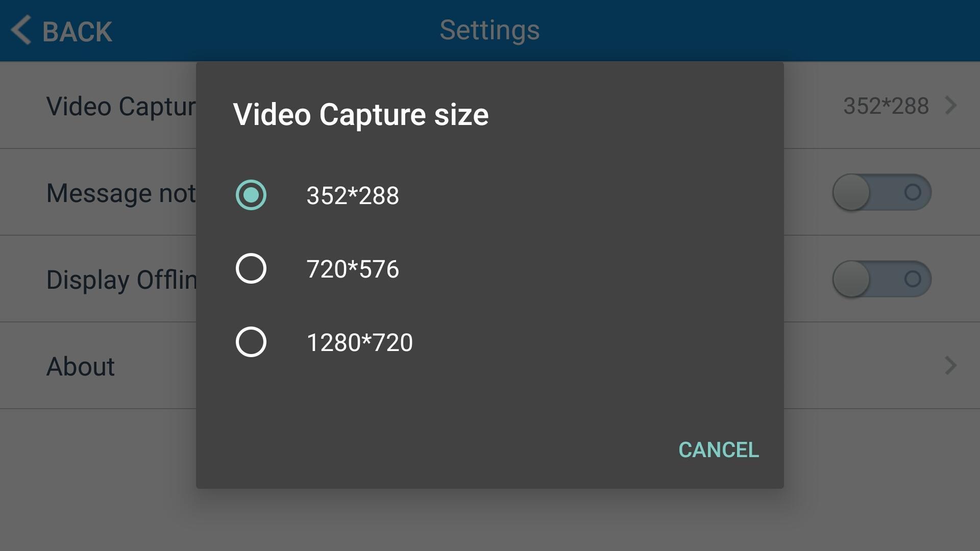This screenshot has width=980, height=551.
Task: Click the 352*288 option text in dialog
Action: pos(353,195)
